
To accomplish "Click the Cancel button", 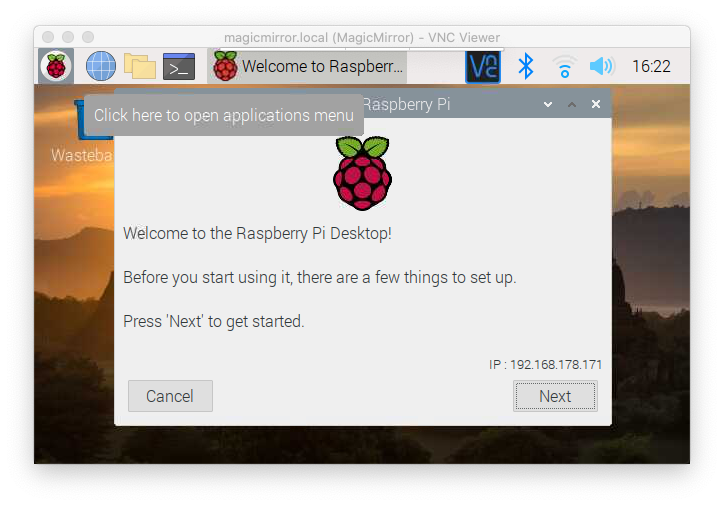I will point(170,396).
